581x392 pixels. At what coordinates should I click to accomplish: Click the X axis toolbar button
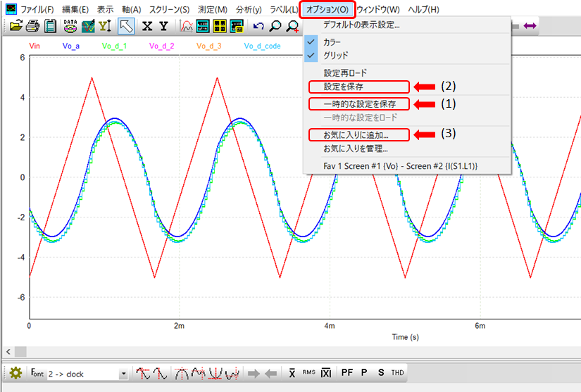tap(146, 27)
